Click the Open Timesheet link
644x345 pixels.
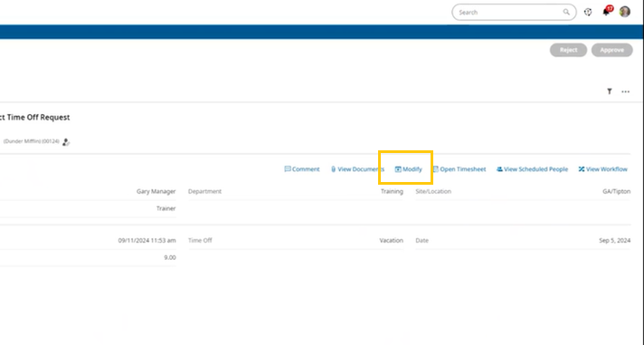459,169
